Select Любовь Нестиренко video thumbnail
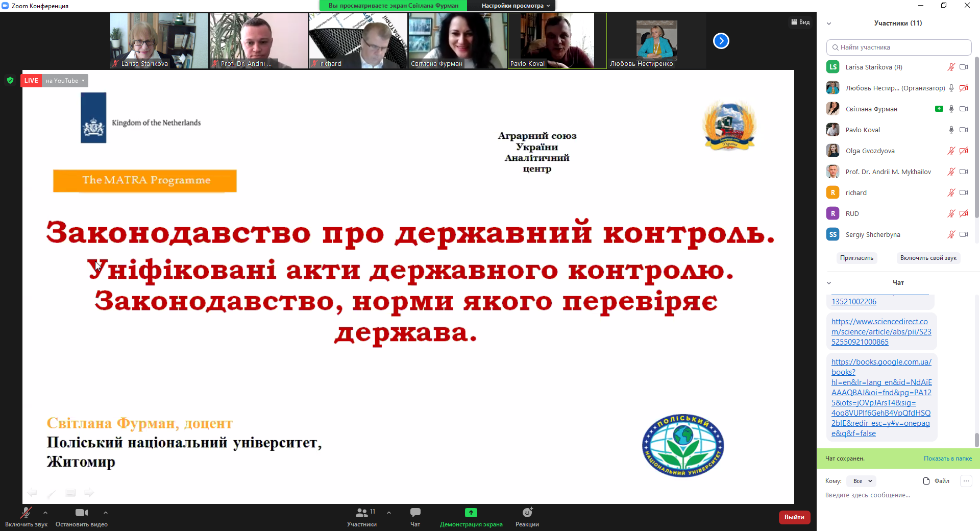Screen dimensions: 980x531 tap(656, 41)
